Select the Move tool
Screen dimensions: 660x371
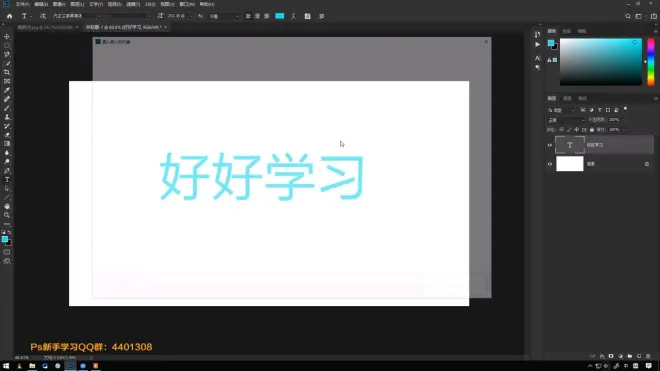[x=7, y=37]
